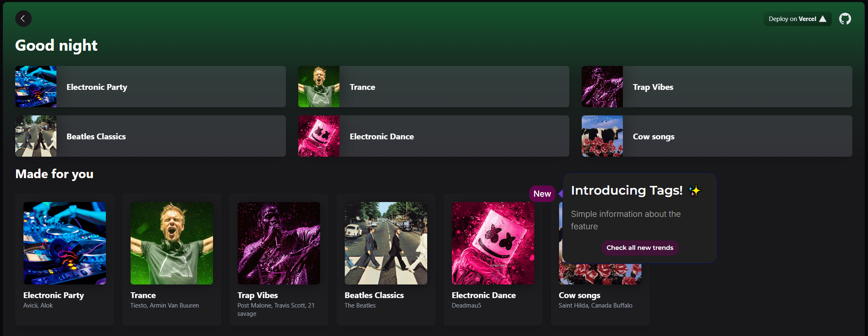Open the Electronic Party quick-access tile
This screenshot has height=336, width=868.
pyautogui.click(x=150, y=87)
